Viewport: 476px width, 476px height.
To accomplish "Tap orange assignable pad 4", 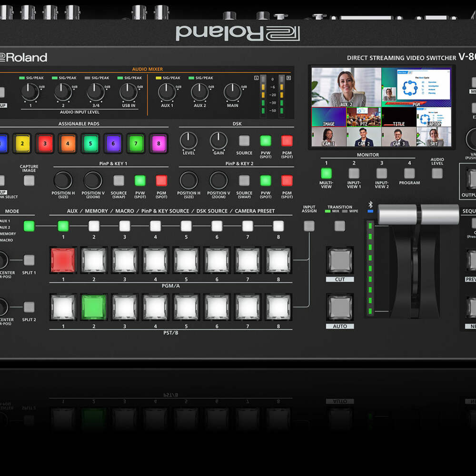I will coord(68,143).
